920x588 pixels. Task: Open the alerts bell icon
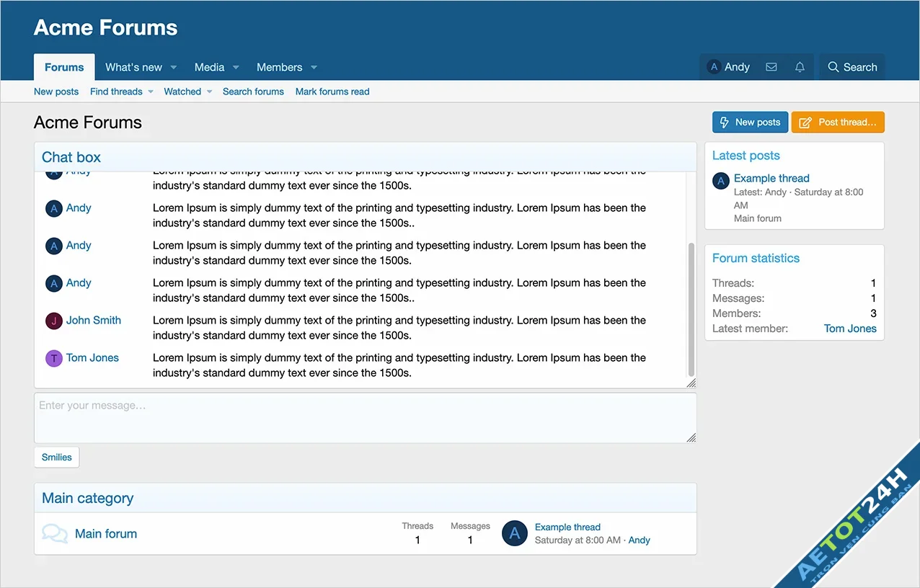(800, 67)
